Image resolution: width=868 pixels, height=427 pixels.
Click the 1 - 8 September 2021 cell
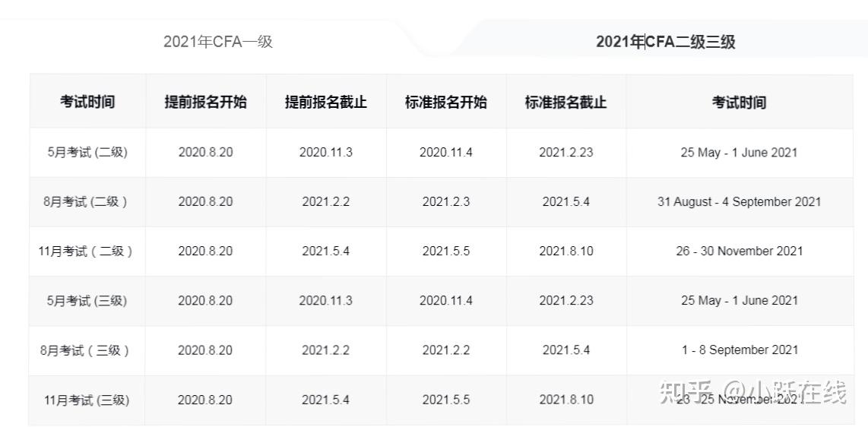740,350
